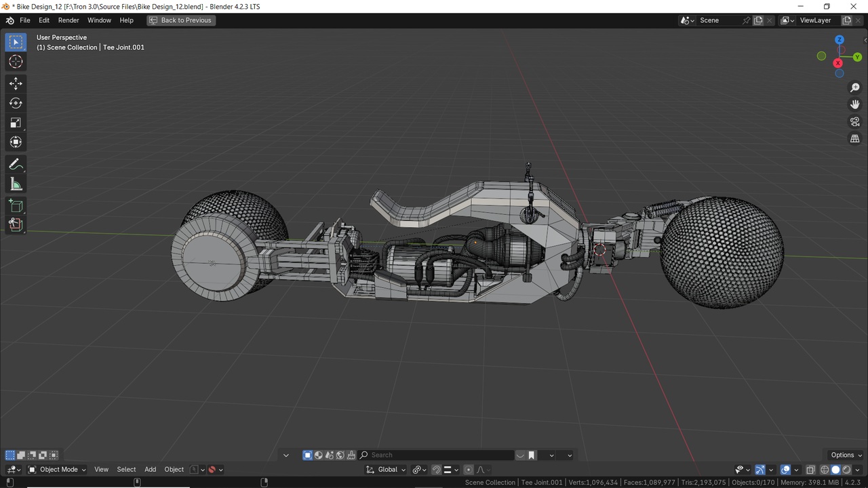Delete the current Scene (X icon)
This screenshot has width=868, height=488.
point(770,20)
